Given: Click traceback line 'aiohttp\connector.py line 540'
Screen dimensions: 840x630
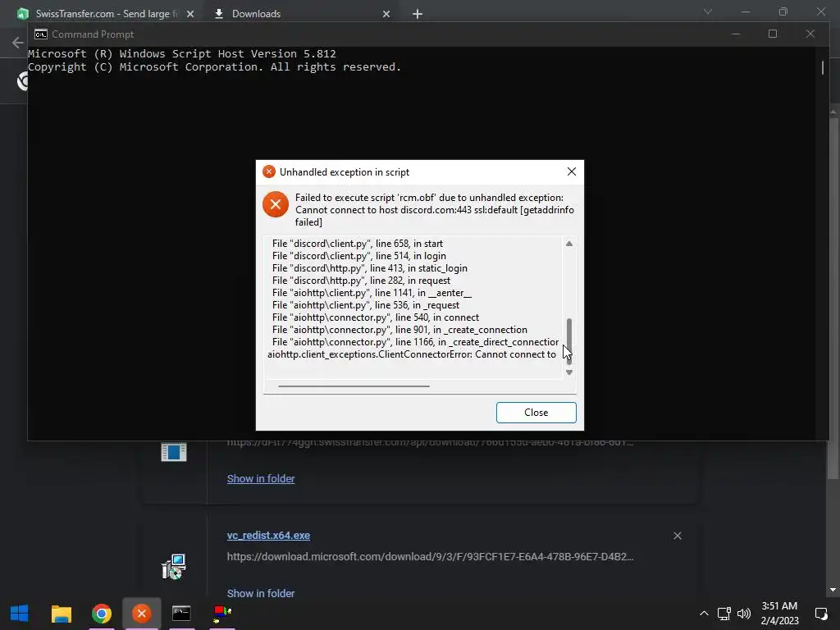Looking at the screenshot, I should pyautogui.click(x=375, y=317).
